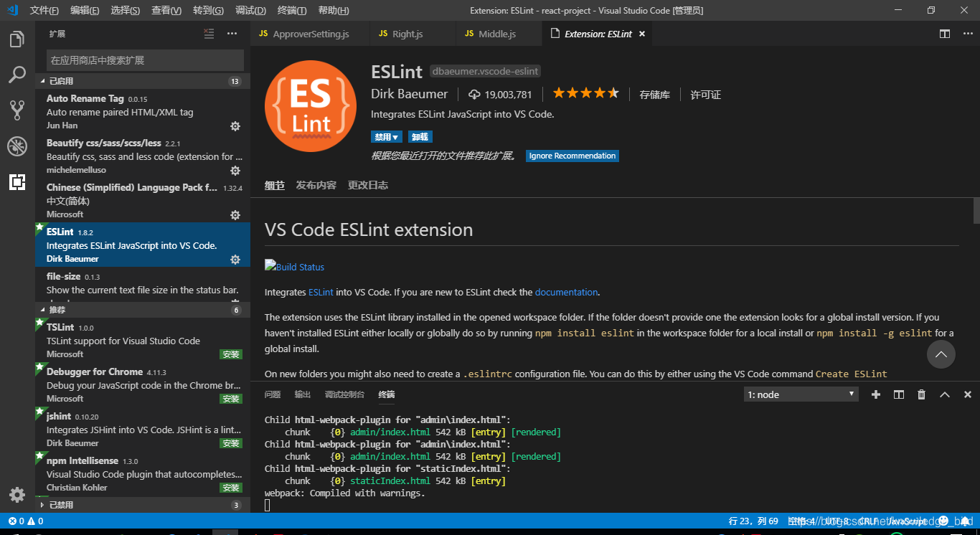The width and height of the screenshot is (980, 535).
Task: Switch to 问题 problems panel tab
Action: (273, 394)
